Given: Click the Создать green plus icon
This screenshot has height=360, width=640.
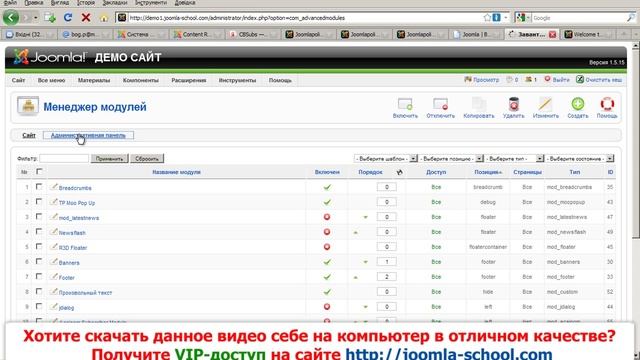Looking at the screenshot, I should tap(578, 108).
